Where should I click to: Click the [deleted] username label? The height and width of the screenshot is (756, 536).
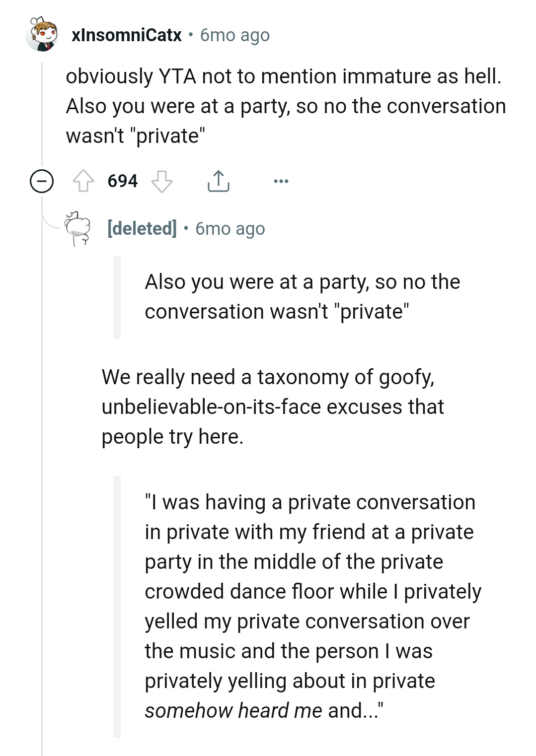142,228
